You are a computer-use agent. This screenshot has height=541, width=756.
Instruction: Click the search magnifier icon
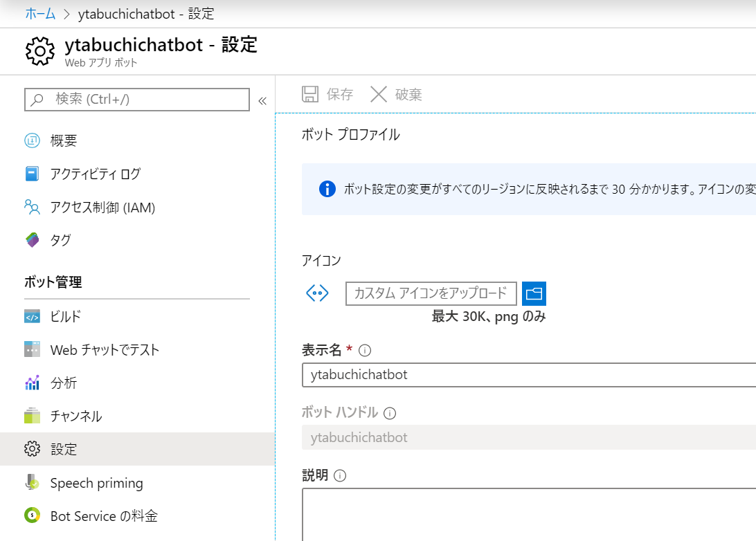[37, 100]
